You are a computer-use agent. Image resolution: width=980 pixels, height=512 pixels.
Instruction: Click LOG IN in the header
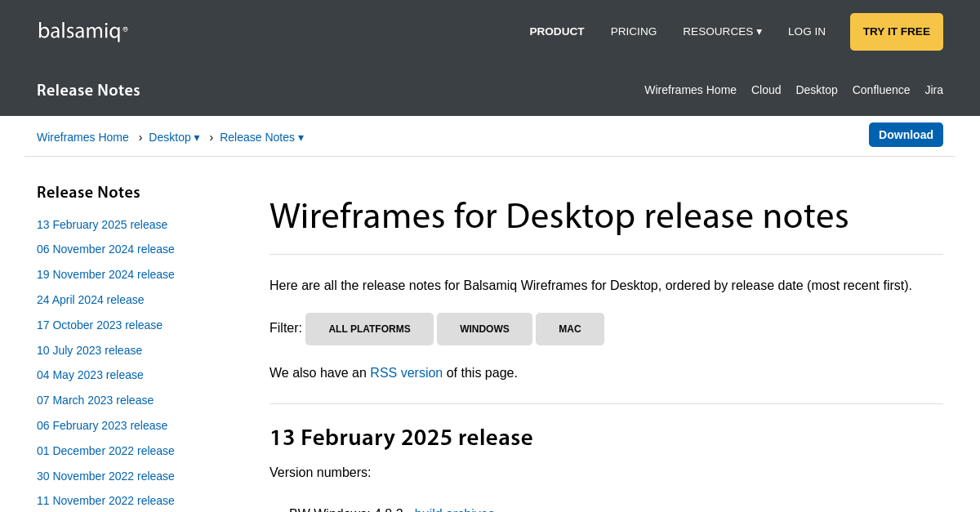coord(807,32)
